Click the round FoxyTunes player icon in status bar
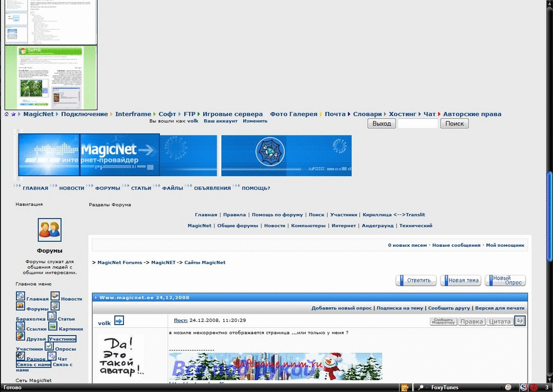553x392 pixels. [x=508, y=388]
